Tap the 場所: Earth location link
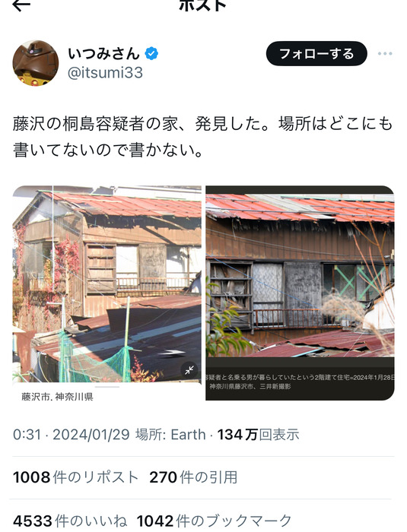Viewport: 407px width, 532px height. [170, 435]
